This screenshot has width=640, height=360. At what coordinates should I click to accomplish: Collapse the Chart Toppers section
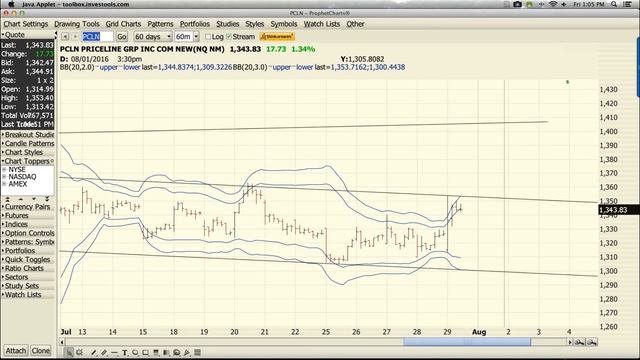pyautogui.click(x=27, y=161)
